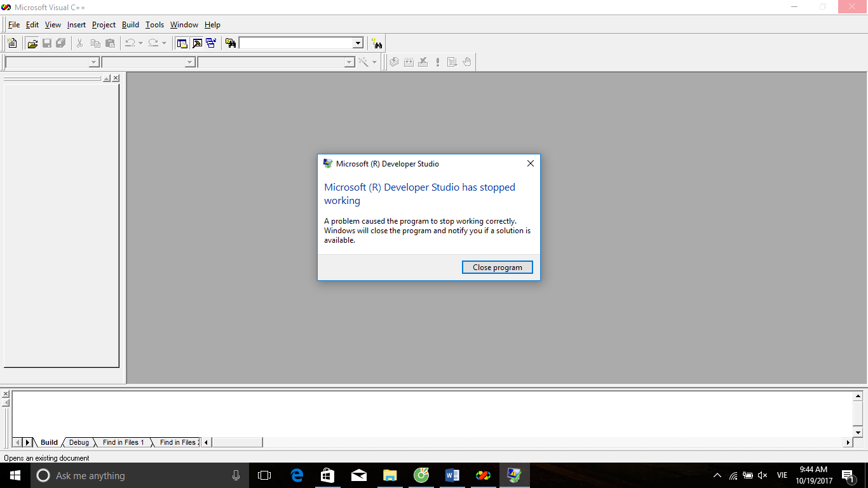Click the Cut scissors icon
The height and width of the screenshot is (488, 868).
coord(80,43)
